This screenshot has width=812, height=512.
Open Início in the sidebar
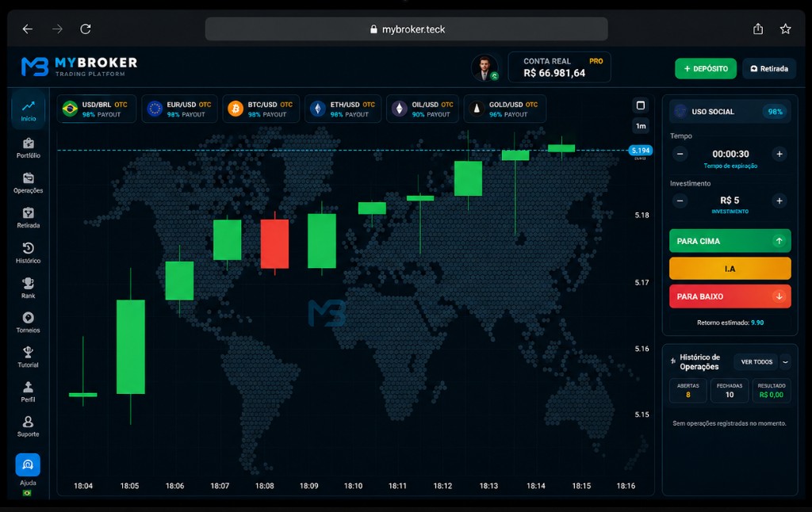coord(29,110)
